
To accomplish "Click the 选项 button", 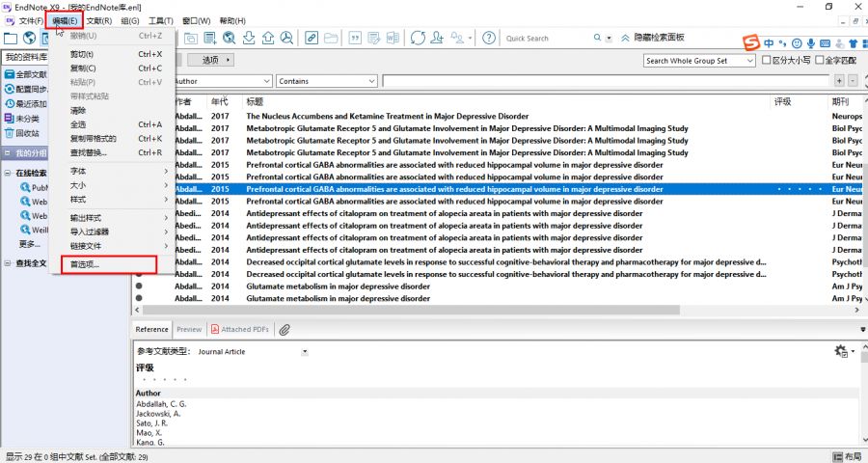I will click(x=210, y=60).
